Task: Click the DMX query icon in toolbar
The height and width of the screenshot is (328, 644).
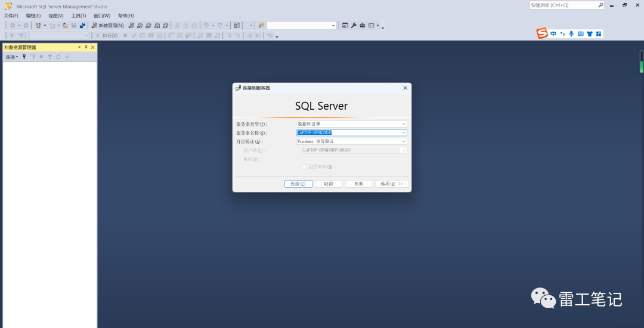Action: pyautogui.click(x=148, y=26)
